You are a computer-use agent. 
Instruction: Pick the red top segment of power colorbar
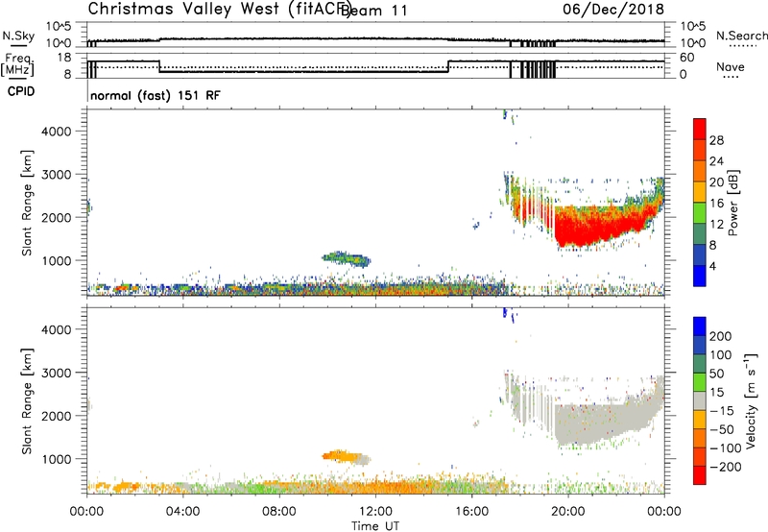click(x=700, y=130)
